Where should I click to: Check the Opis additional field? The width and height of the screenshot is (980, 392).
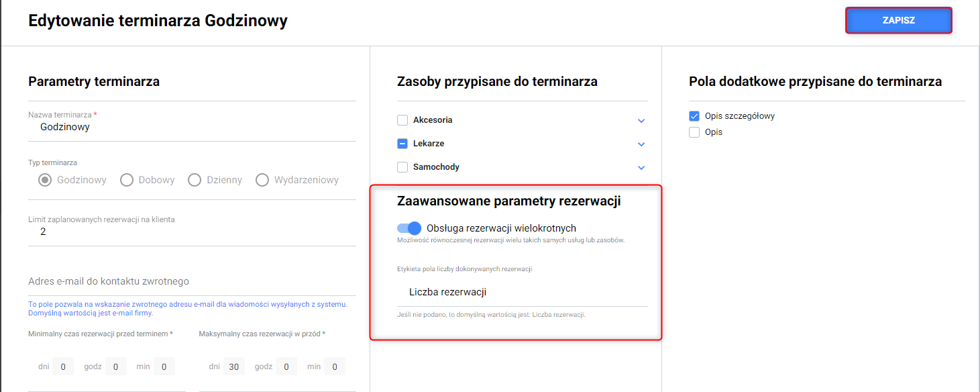[694, 132]
